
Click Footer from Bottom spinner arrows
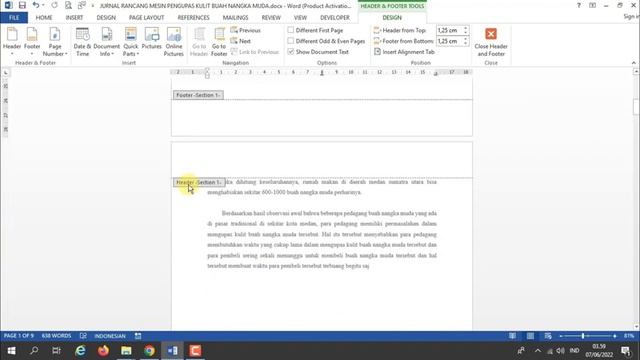click(x=465, y=41)
